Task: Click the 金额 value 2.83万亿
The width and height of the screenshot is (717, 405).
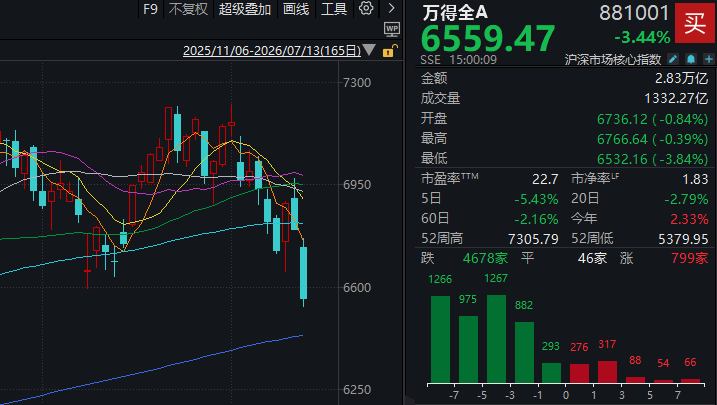Action: tap(681, 78)
